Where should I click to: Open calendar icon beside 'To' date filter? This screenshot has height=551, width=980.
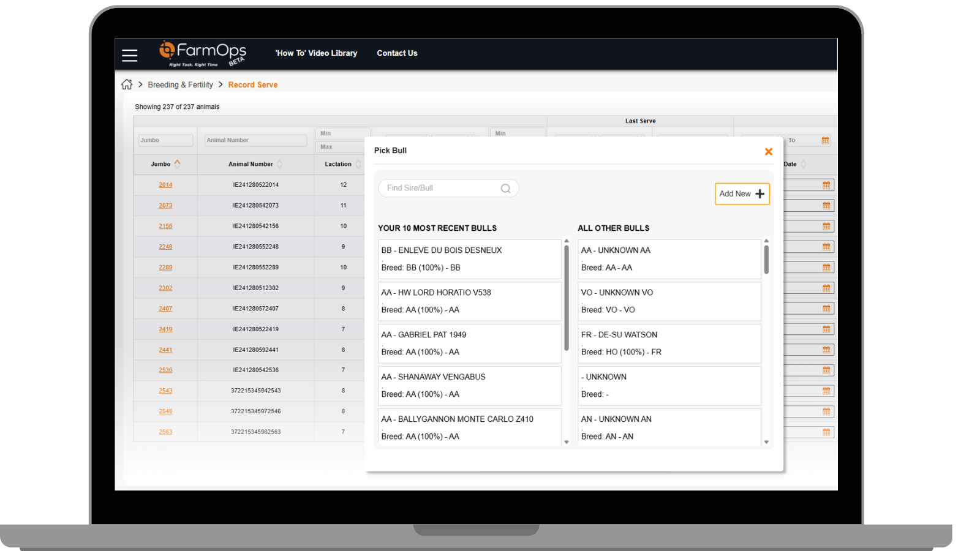pos(825,140)
